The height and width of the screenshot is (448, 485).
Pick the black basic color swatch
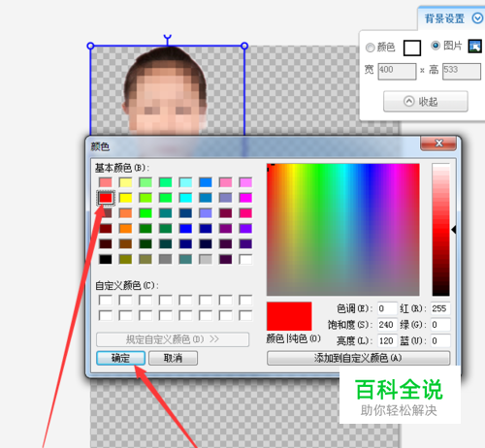[x=106, y=259]
